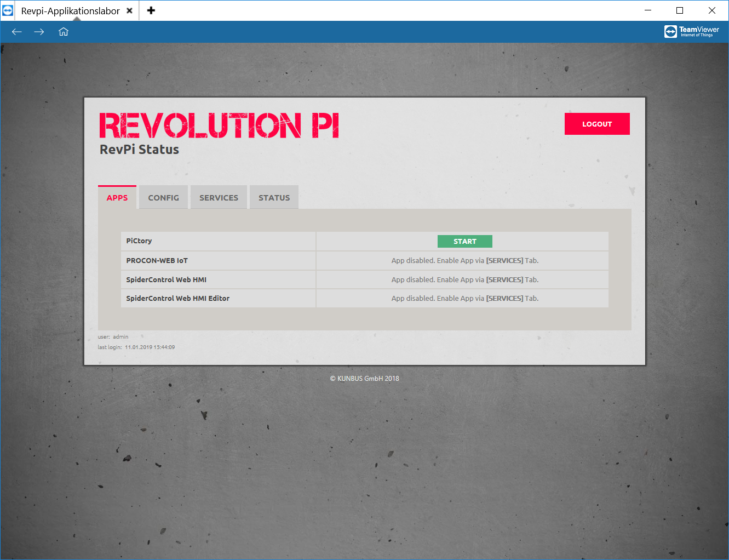The height and width of the screenshot is (560, 729).
Task: Click the user admin text
Action: 113,336
